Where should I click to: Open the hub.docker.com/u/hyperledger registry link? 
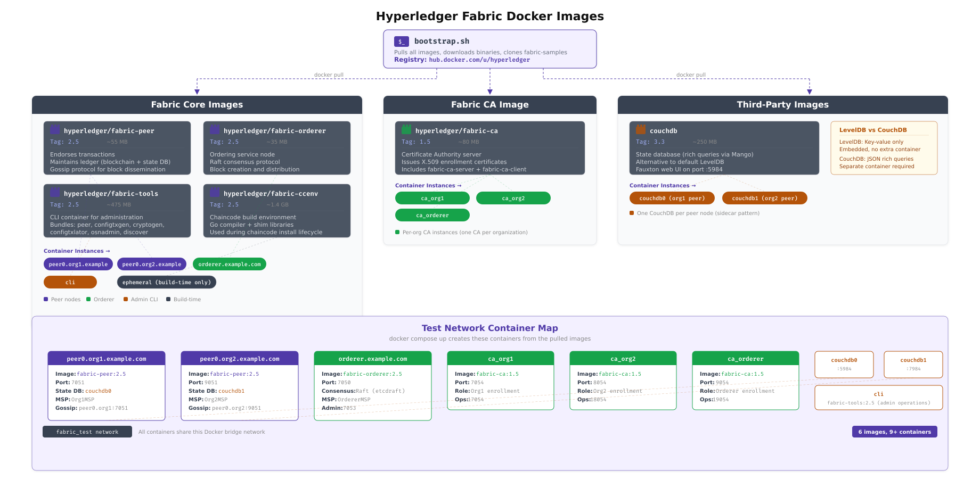[x=480, y=60]
